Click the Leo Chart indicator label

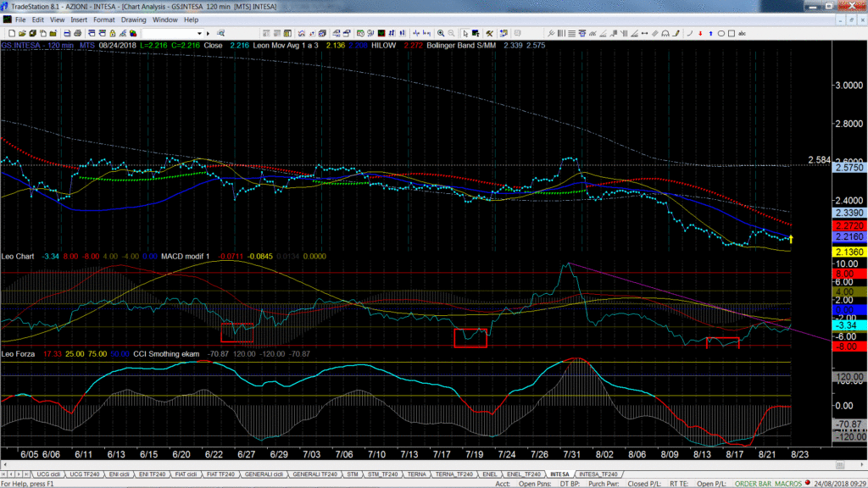click(18, 256)
